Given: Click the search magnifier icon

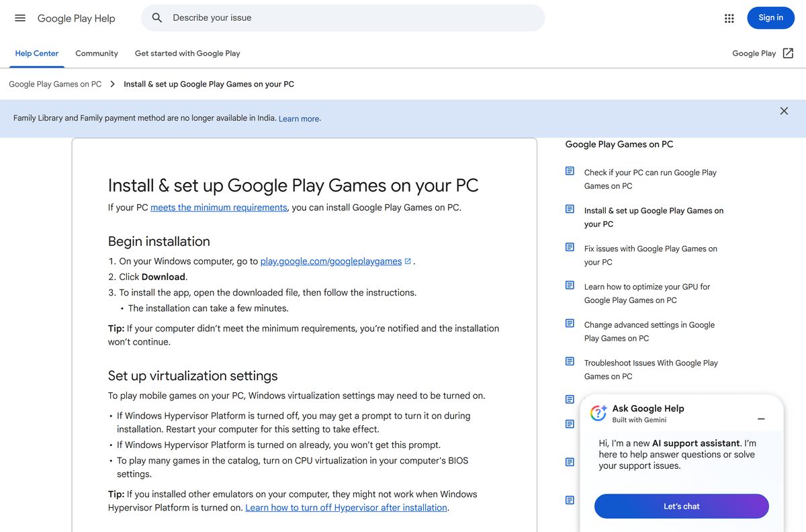Looking at the screenshot, I should (x=157, y=18).
